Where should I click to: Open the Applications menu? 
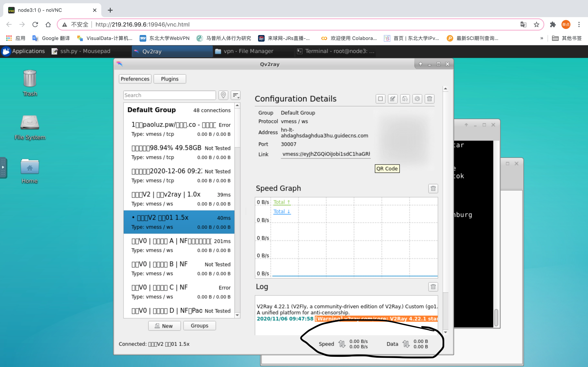23,51
